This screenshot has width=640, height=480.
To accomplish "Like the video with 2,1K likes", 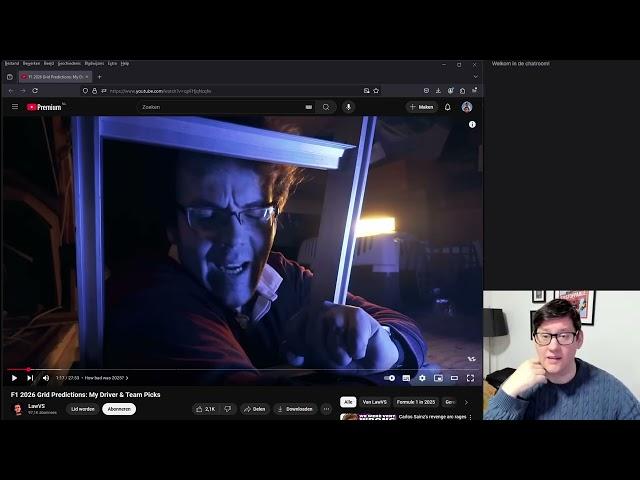I will point(206,409).
